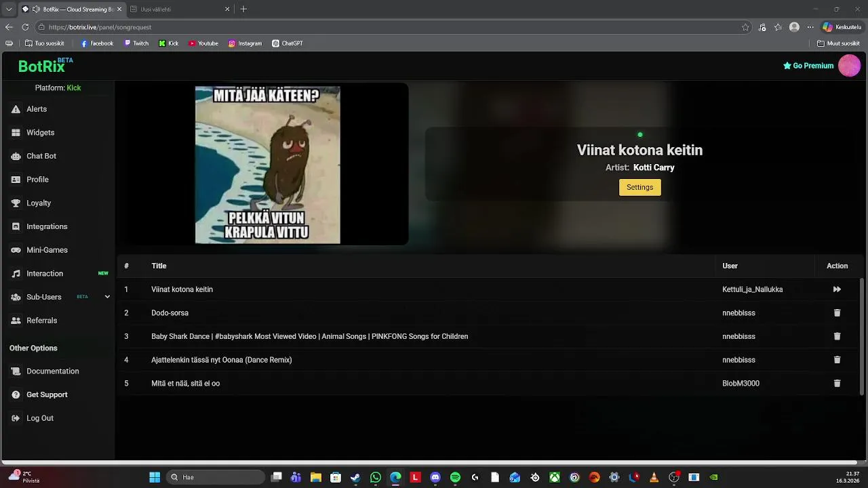Click song title Mitä et nää, sitä ei oo
868x488 pixels.
click(186, 384)
